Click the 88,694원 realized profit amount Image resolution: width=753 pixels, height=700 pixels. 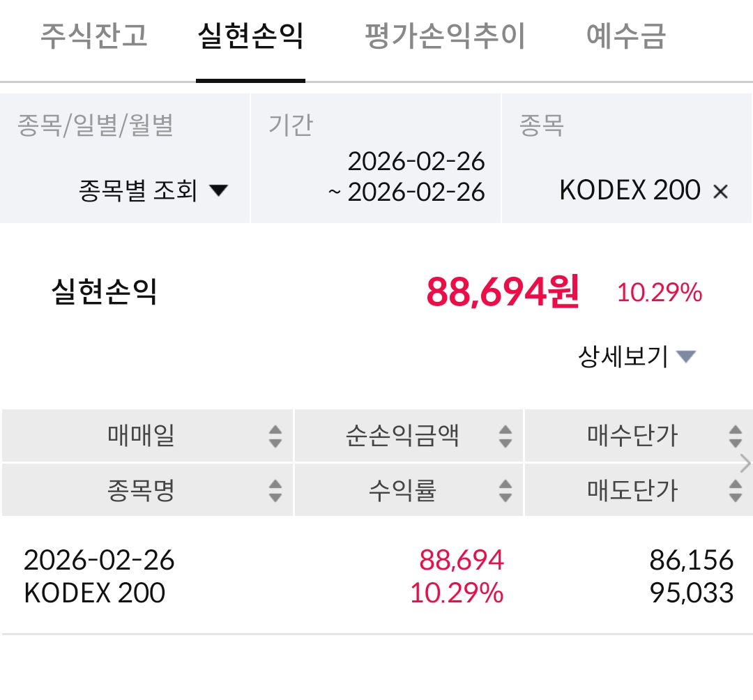point(502,292)
